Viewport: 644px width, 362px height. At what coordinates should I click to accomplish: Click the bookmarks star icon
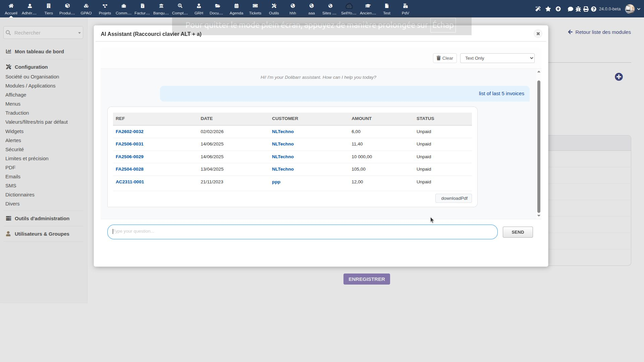(x=548, y=9)
